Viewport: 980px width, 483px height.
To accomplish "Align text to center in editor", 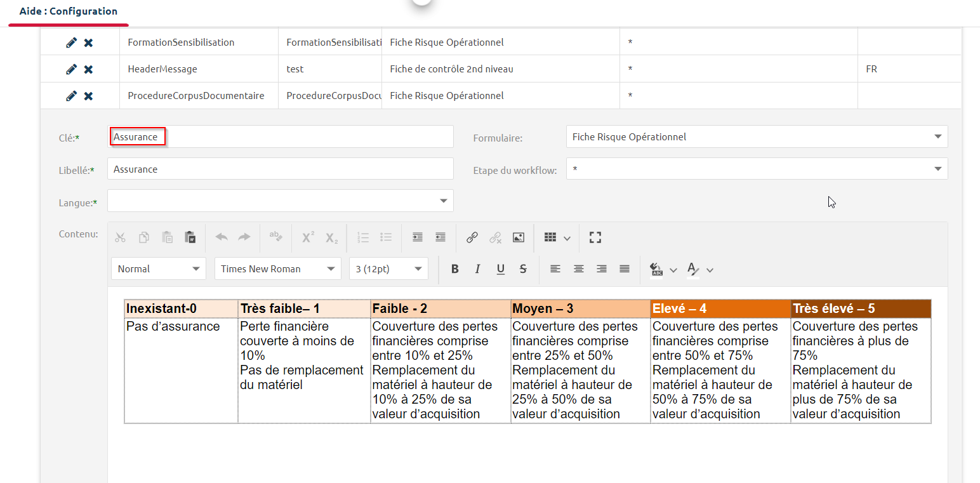I will click(578, 269).
